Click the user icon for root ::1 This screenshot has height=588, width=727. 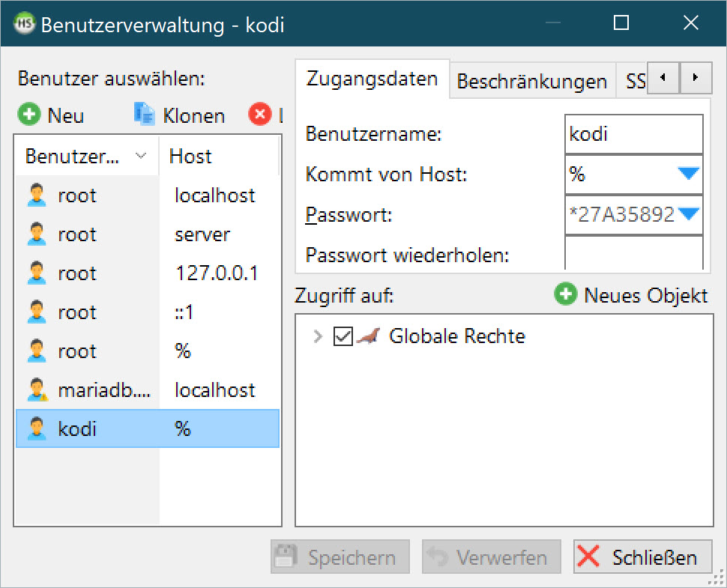[x=37, y=312]
